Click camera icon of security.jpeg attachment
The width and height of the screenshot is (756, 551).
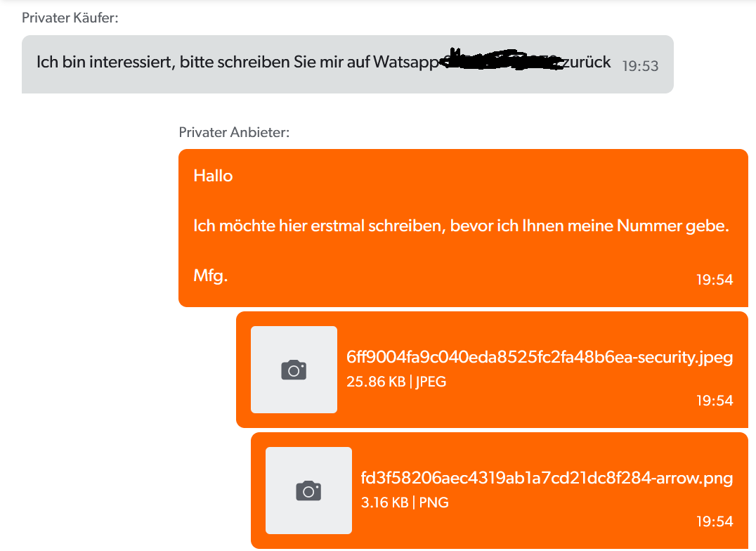coord(294,370)
